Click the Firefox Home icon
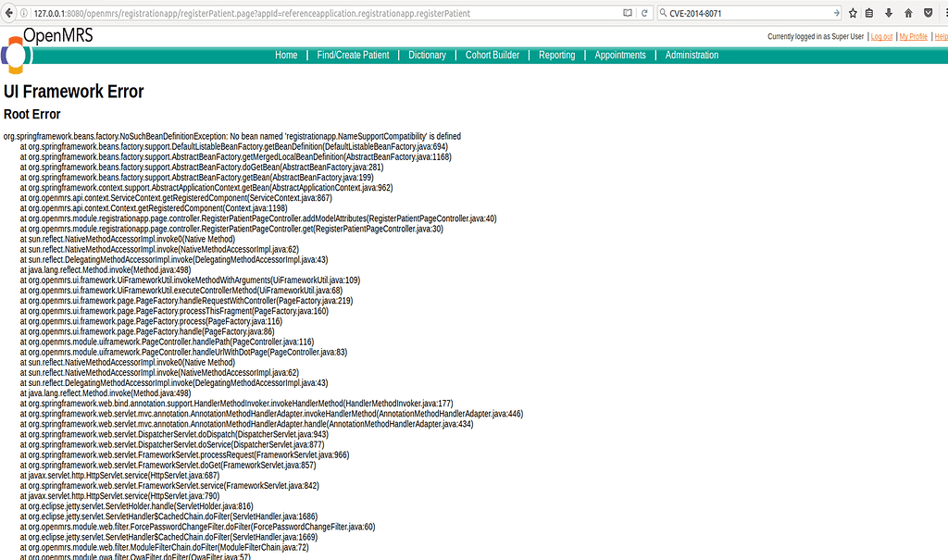The height and width of the screenshot is (560, 948). [907, 13]
